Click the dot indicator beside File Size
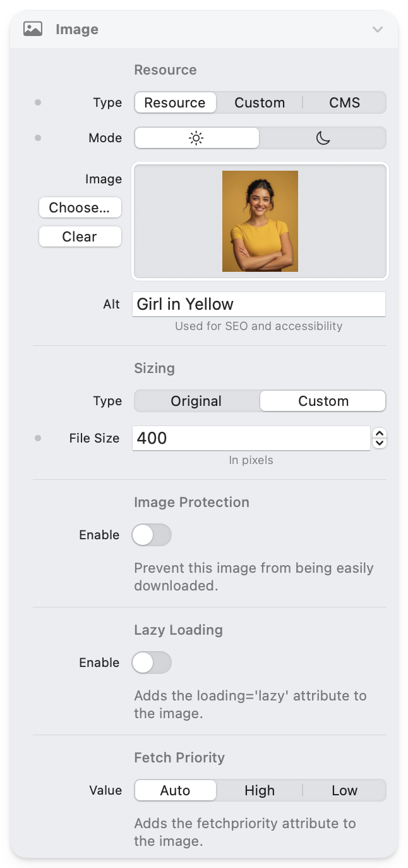This screenshot has height=868, width=408. tap(38, 437)
